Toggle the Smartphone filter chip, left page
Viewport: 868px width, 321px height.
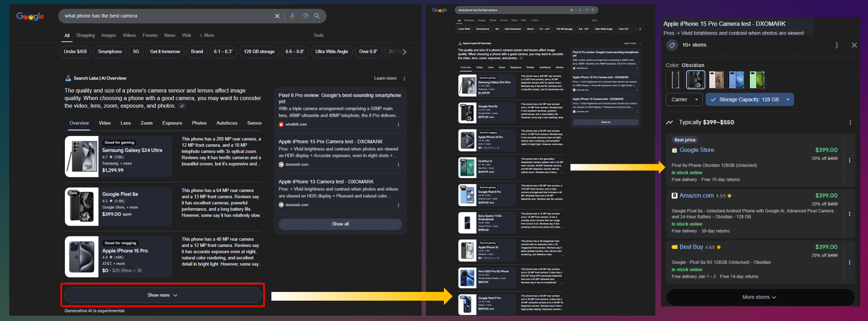(x=110, y=52)
